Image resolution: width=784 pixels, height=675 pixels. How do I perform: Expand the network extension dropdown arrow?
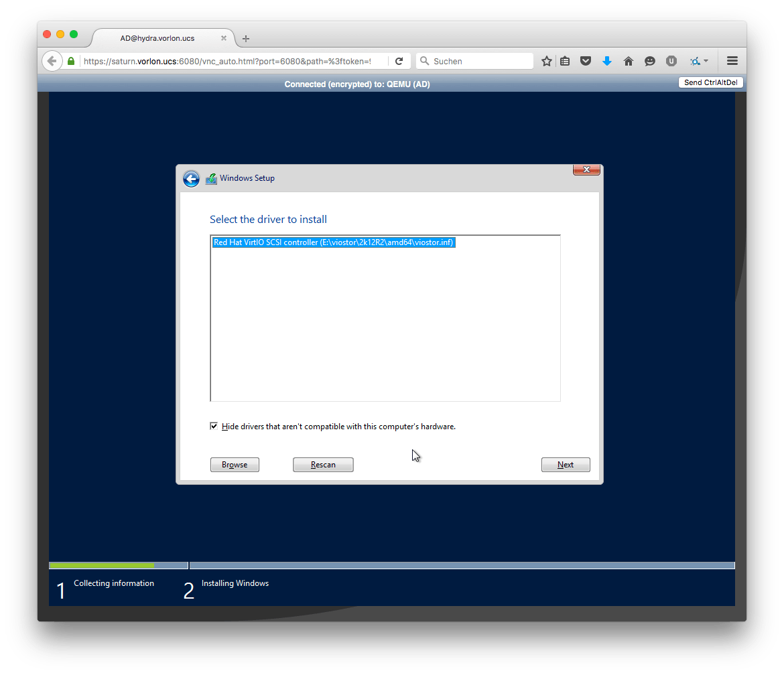click(x=706, y=61)
